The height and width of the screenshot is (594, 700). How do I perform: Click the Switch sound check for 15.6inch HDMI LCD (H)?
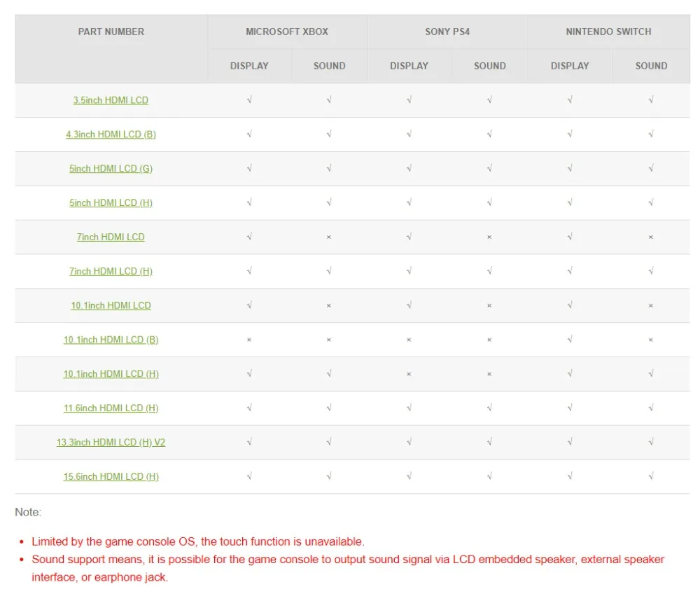click(x=651, y=476)
